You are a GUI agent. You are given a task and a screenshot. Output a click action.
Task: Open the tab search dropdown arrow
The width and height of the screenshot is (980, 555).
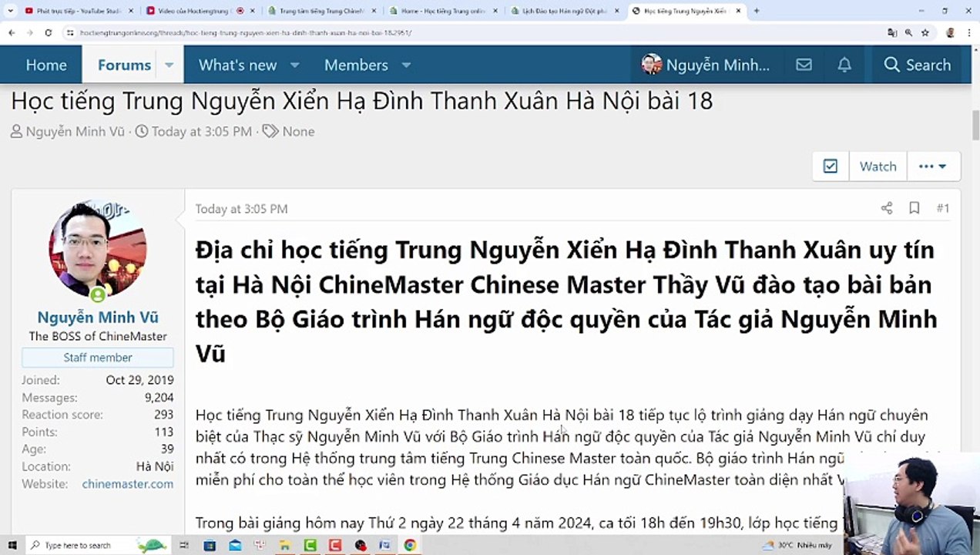[10, 11]
